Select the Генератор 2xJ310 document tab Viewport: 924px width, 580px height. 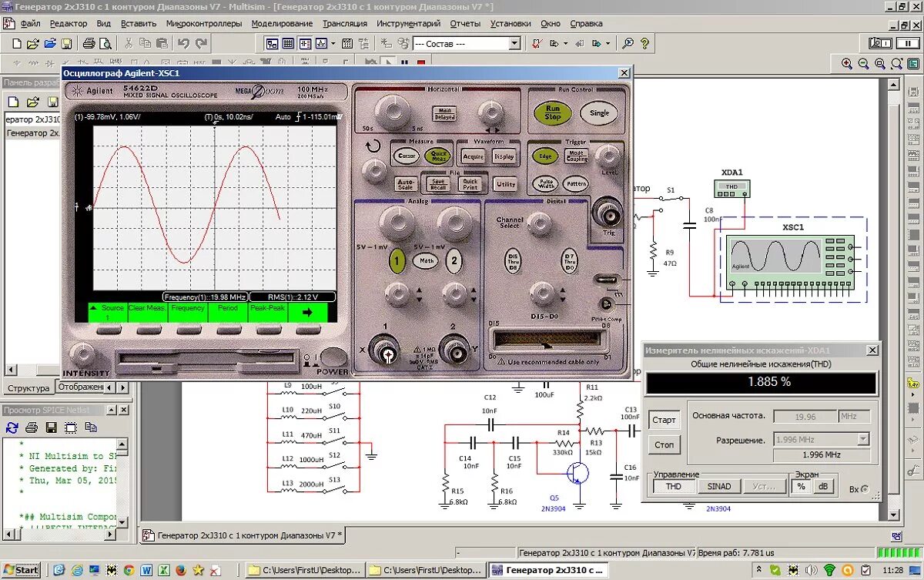[244, 535]
